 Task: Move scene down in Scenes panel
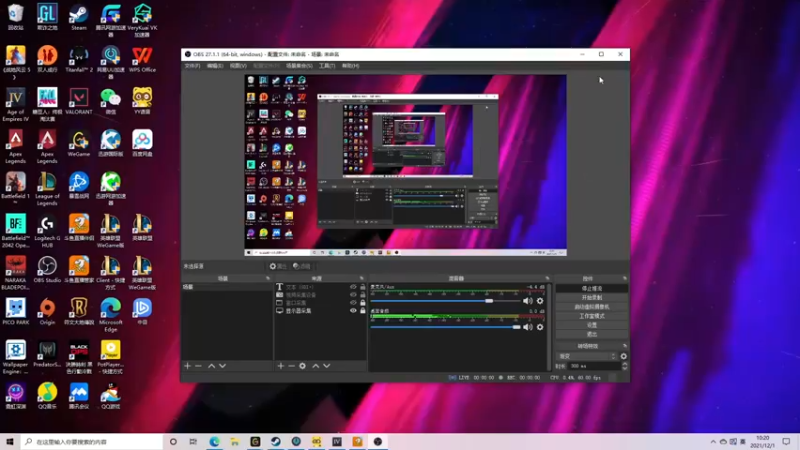coord(222,366)
